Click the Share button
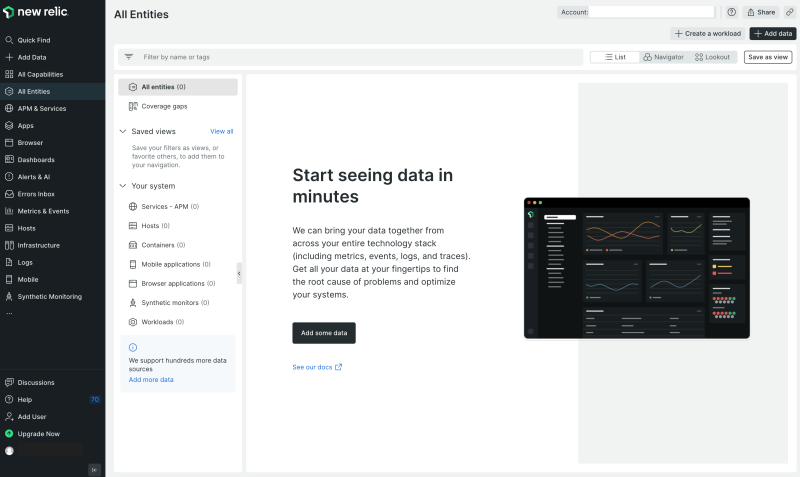Viewport: 800px width, 477px height. 761,12
